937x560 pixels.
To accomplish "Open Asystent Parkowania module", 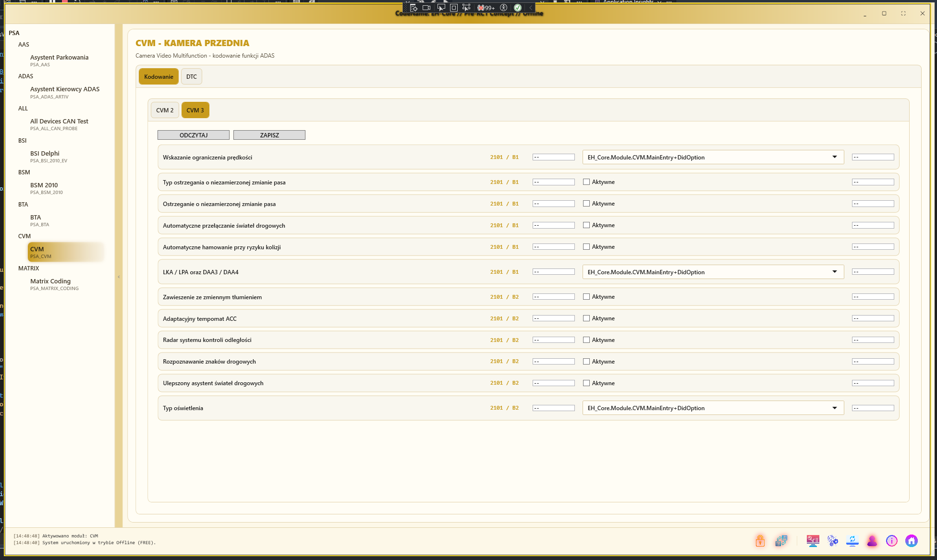I will coord(59,60).
